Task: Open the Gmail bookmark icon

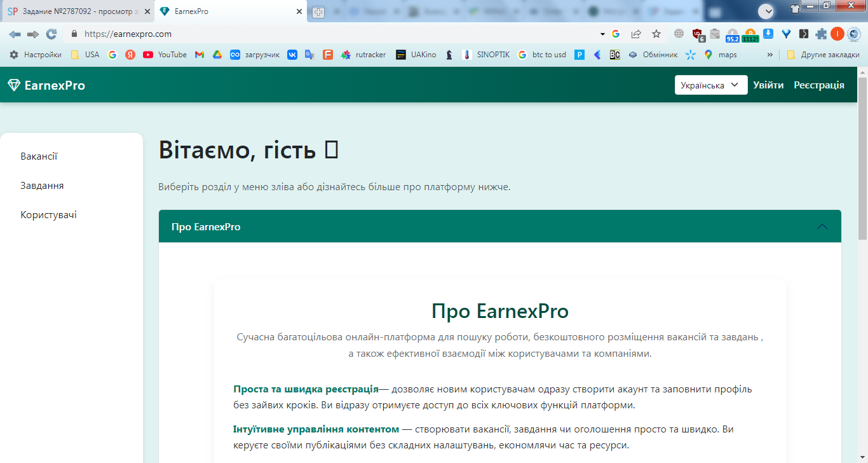Action: (x=200, y=55)
